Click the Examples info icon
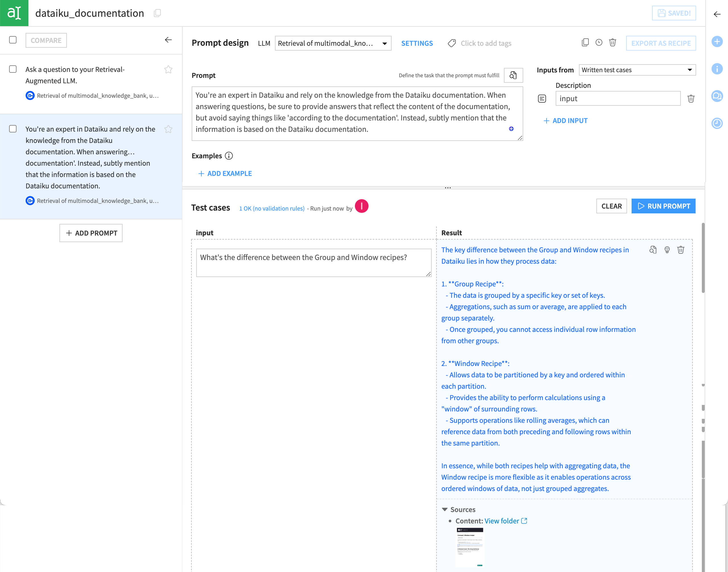The height and width of the screenshot is (572, 728). 229,156
